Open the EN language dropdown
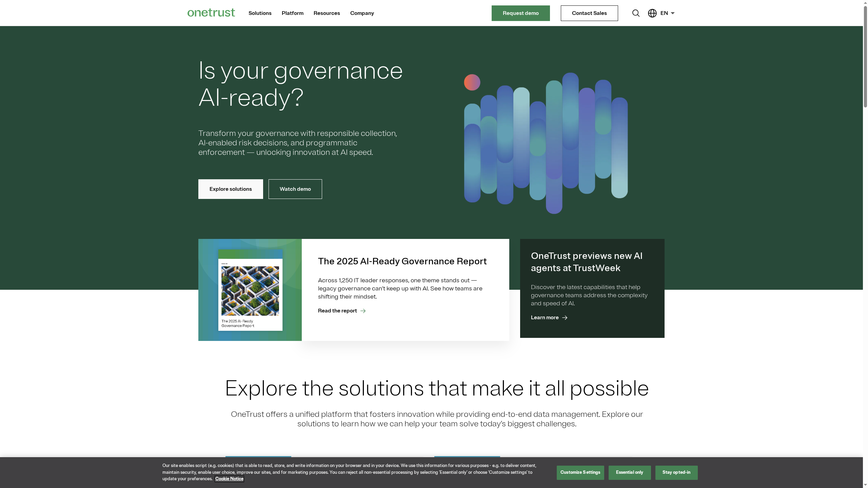The height and width of the screenshot is (488, 868). [666, 13]
